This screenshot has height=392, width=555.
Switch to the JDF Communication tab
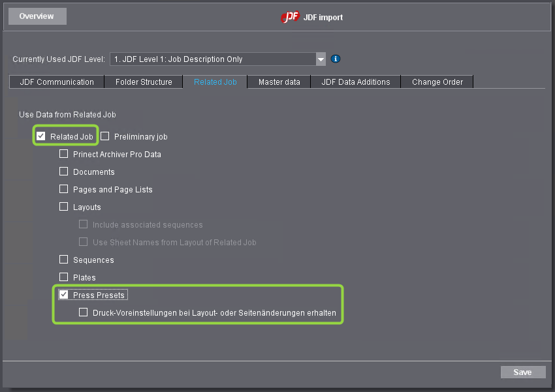56,82
